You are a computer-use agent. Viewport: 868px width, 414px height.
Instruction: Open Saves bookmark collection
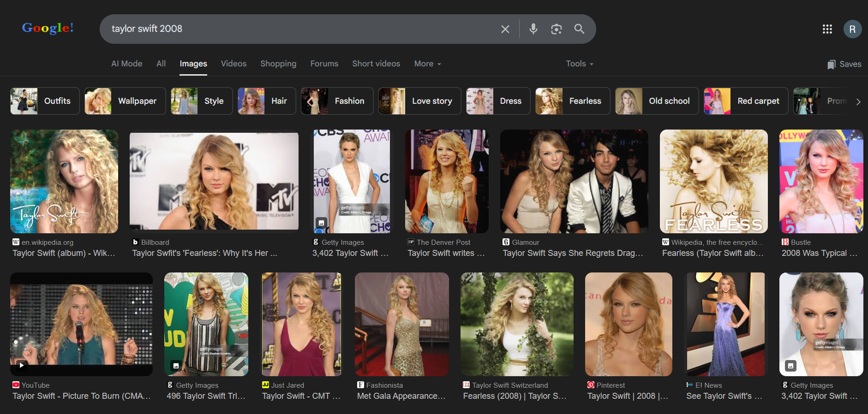click(x=844, y=64)
